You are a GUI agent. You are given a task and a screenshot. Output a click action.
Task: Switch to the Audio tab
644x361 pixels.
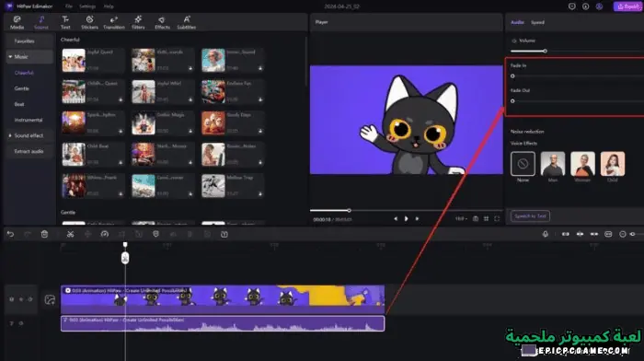pos(517,22)
